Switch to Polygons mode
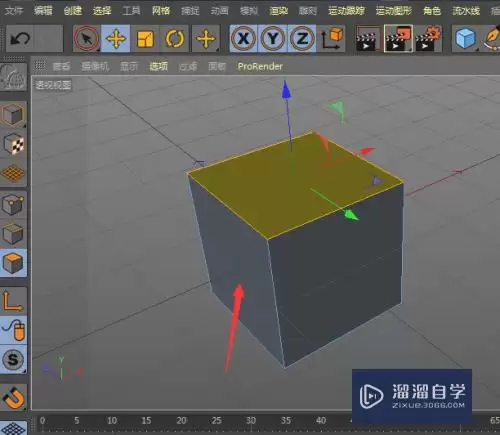The width and height of the screenshot is (500, 435). 13,263
